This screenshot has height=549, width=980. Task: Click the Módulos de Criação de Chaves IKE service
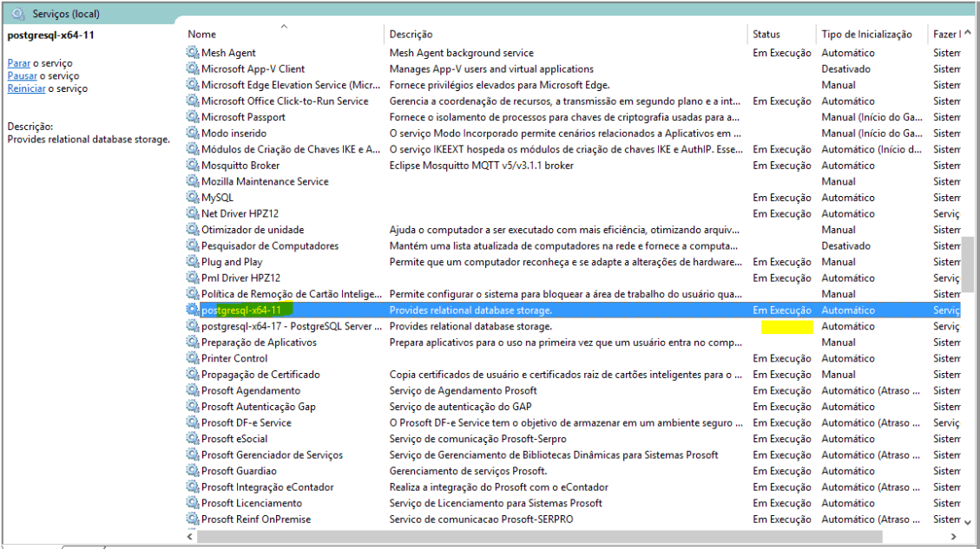point(291,149)
